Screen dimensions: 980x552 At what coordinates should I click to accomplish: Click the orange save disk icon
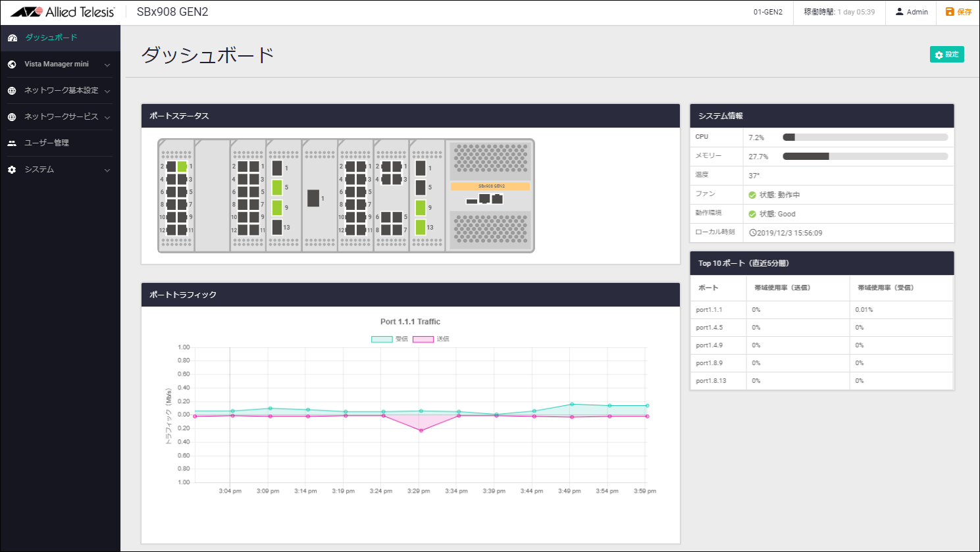pos(949,12)
